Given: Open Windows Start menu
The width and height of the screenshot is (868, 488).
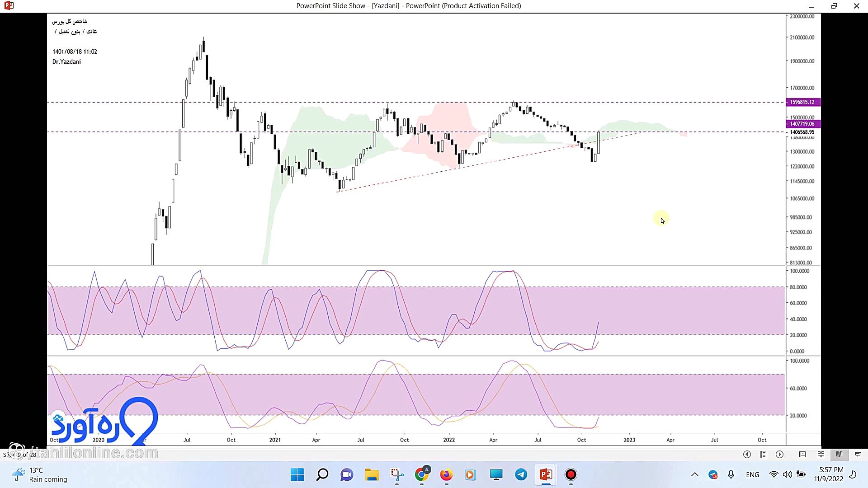Looking at the screenshot, I should (x=297, y=474).
